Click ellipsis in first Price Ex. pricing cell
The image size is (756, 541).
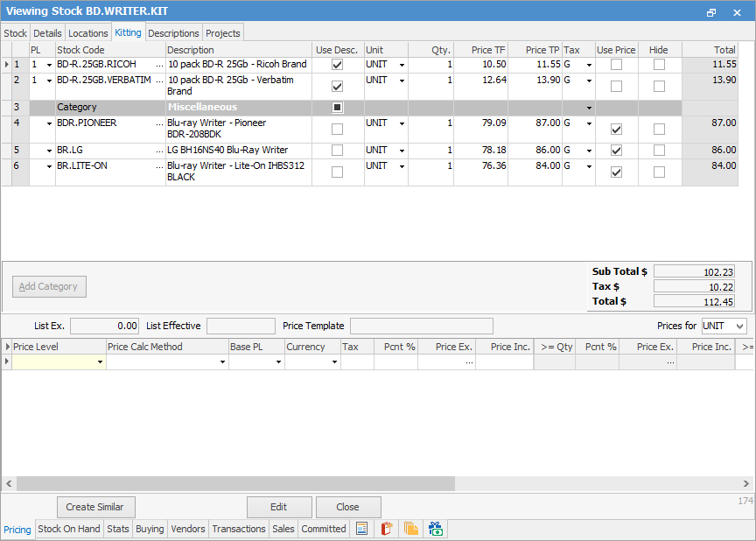point(469,362)
